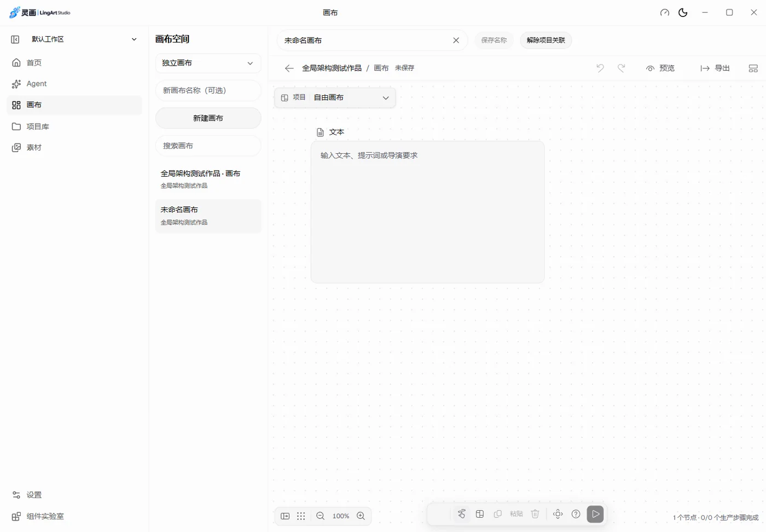The image size is (766, 532).
Task: Focus the 新画布名称 input field
Action: point(208,90)
